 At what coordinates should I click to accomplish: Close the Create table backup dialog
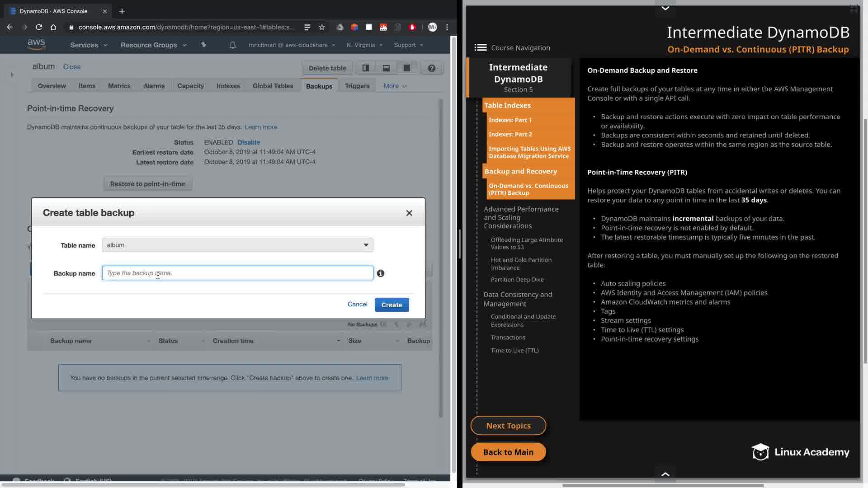point(409,213)
